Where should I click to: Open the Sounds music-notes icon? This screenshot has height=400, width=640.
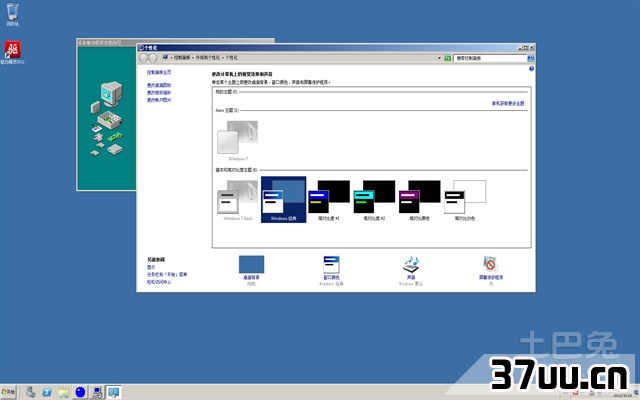[x=411, y=264]
